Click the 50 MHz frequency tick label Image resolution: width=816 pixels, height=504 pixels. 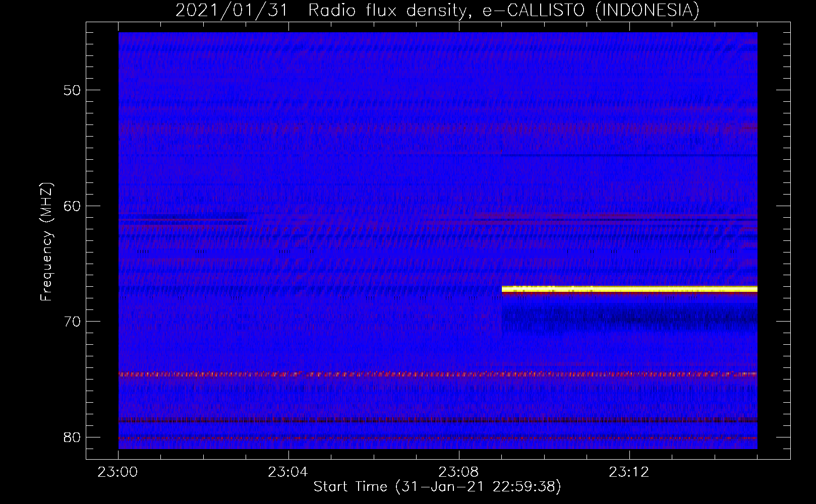pyautogui.click(x=72, y=90)
